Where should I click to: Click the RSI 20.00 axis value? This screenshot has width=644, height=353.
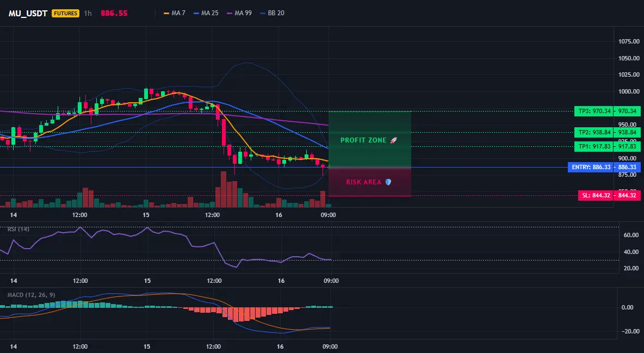631,268
